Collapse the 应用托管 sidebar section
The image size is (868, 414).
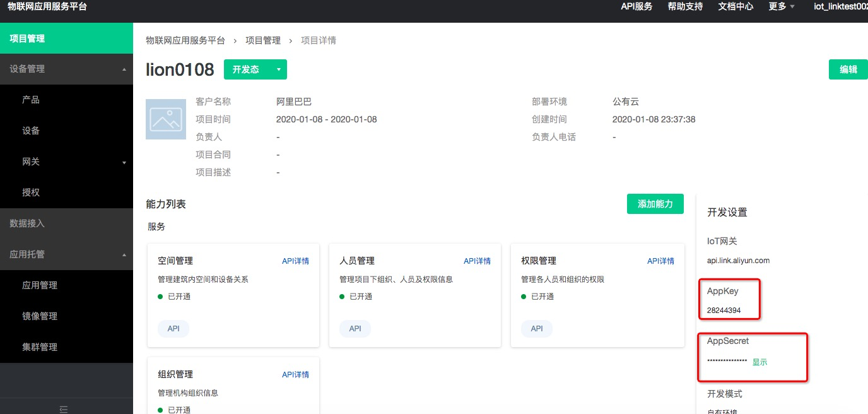click(x=124, y=255)
